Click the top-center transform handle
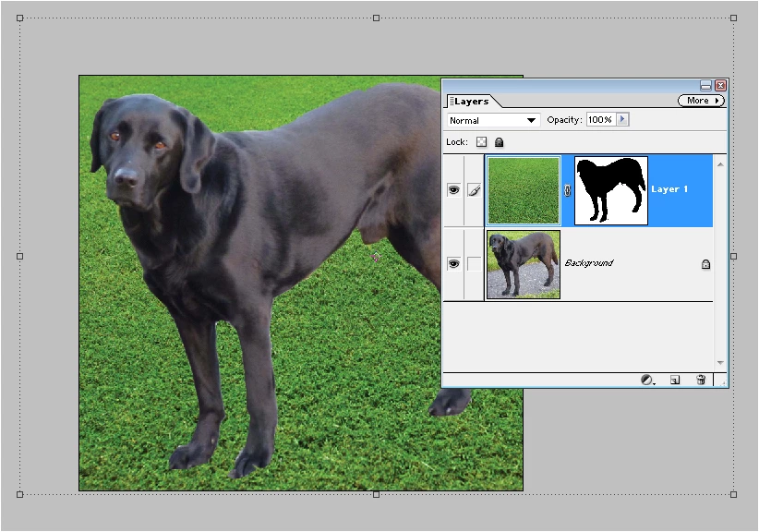 376,18
